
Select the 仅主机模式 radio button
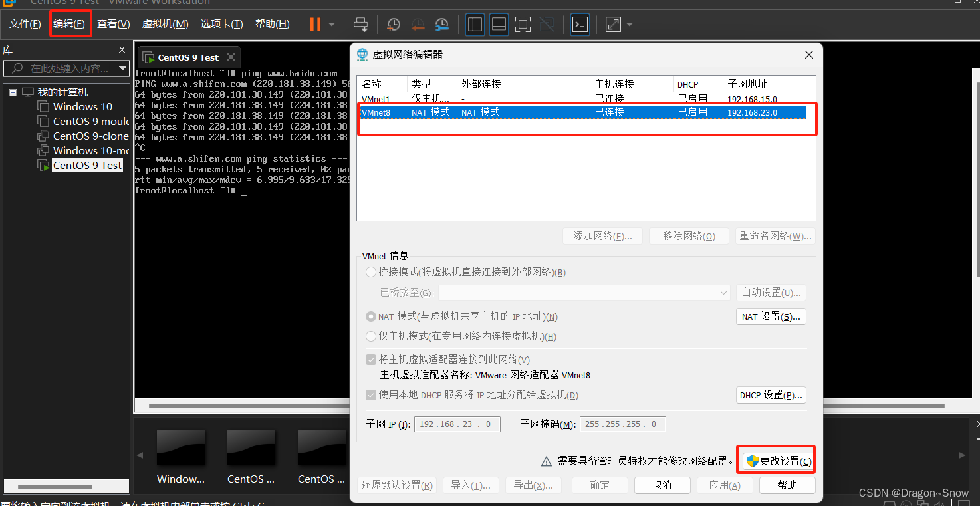[371, 336]
